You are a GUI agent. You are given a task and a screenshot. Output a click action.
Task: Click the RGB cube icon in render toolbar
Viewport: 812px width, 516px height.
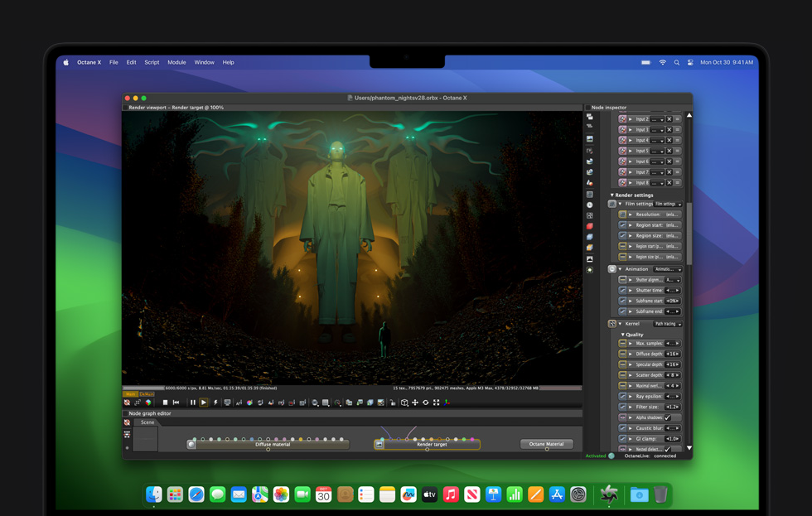(148, 403)
